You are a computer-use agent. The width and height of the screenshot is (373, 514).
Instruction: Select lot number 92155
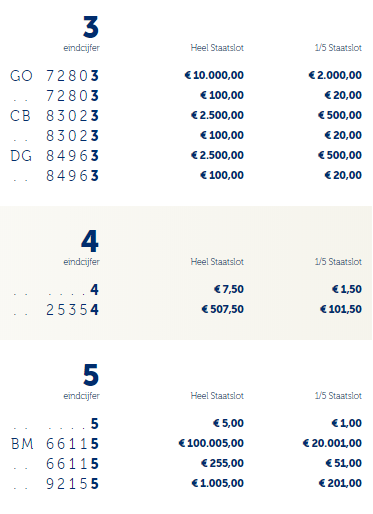(72, 484)
